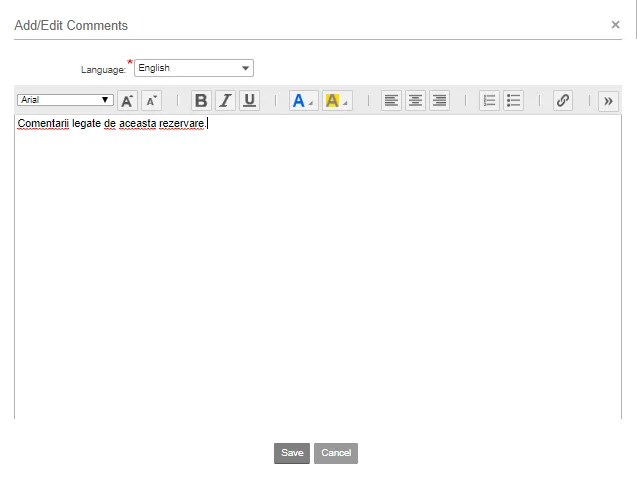637x477 pixels.
Task: Toggle bold formatting
Action: pos(201,100)
